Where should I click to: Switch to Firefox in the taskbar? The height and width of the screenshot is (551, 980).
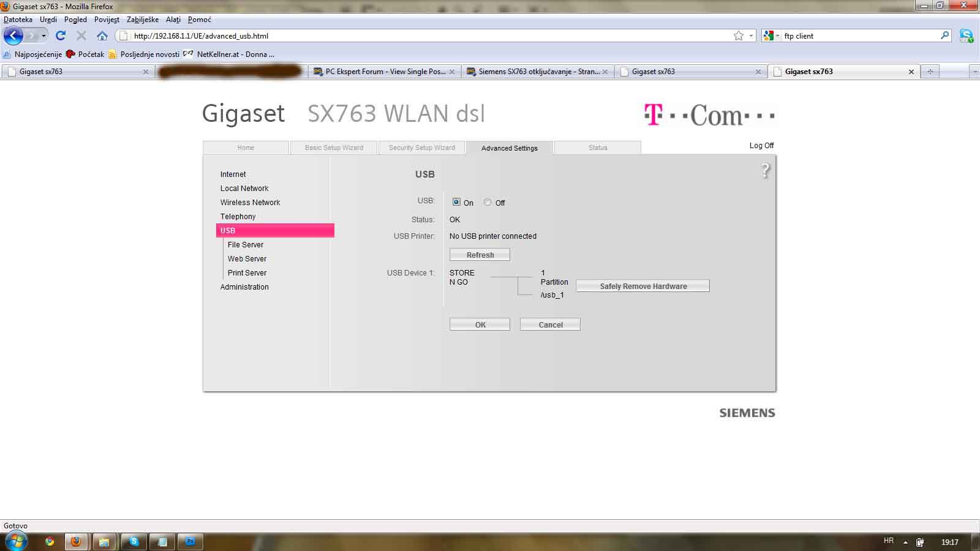(x=76, y=542)
